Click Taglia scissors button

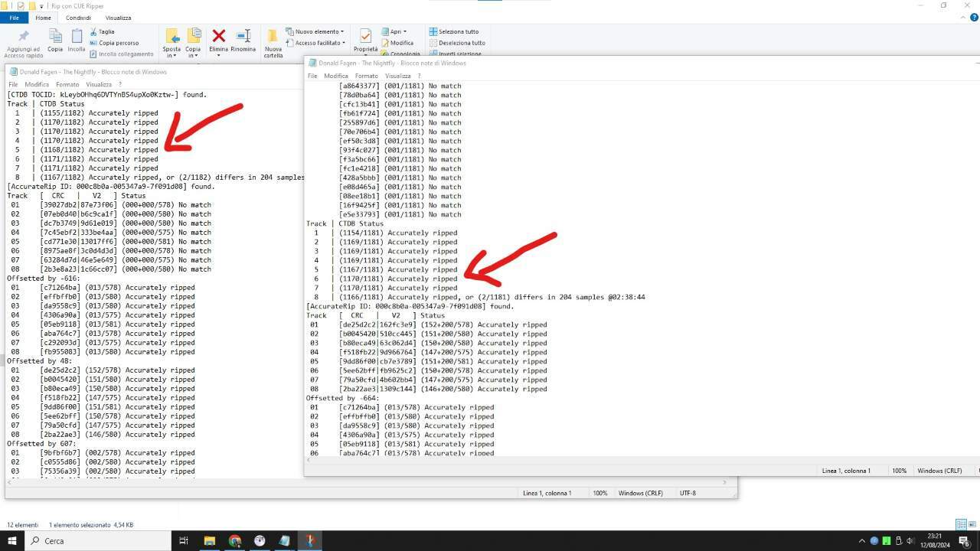pyautogui.click(x=102, y=31)
